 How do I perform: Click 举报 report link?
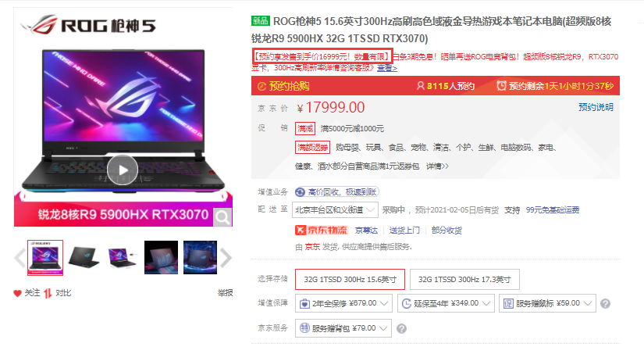click(225, 293)
